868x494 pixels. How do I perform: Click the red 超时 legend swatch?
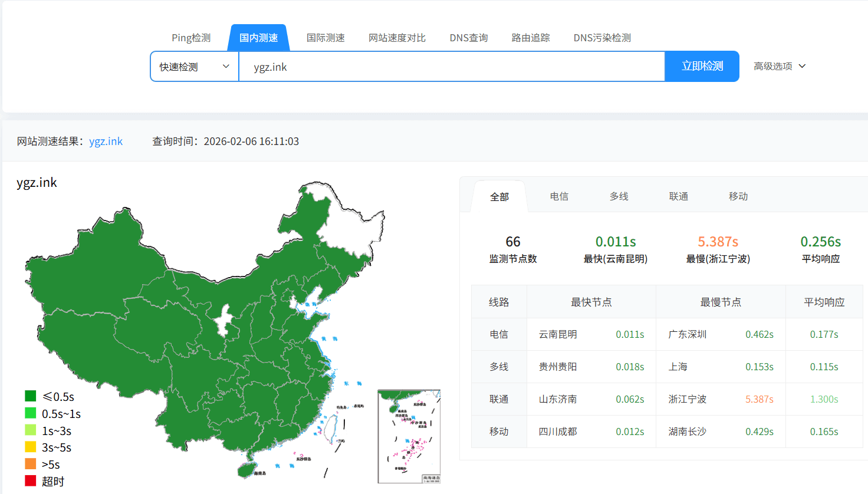click(31, 481)
